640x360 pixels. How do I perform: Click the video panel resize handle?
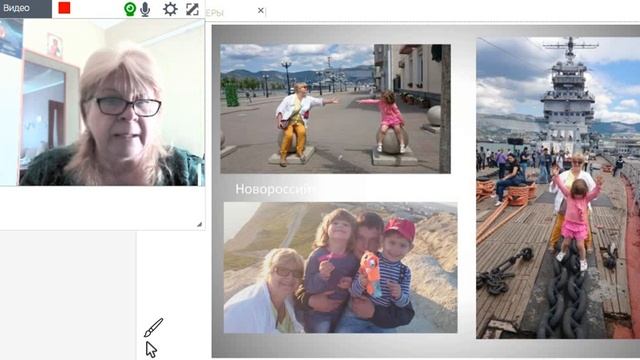click(199, 224)
